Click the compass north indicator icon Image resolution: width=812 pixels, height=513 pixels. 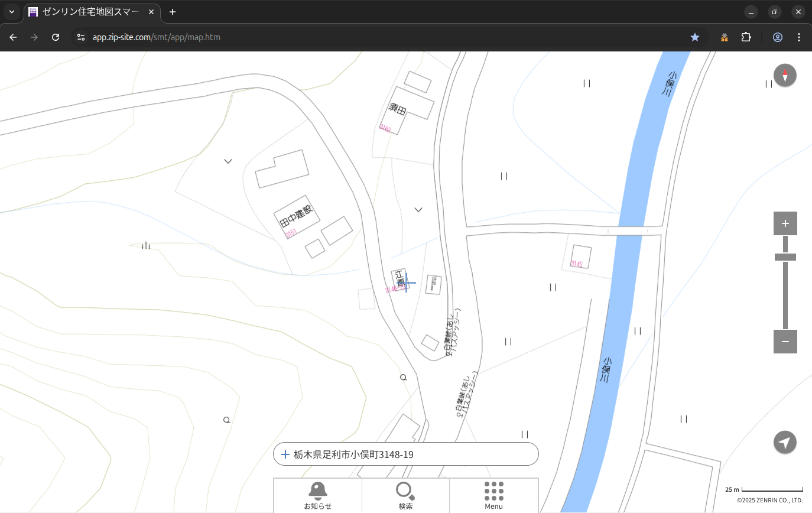[x=785, y=76]
